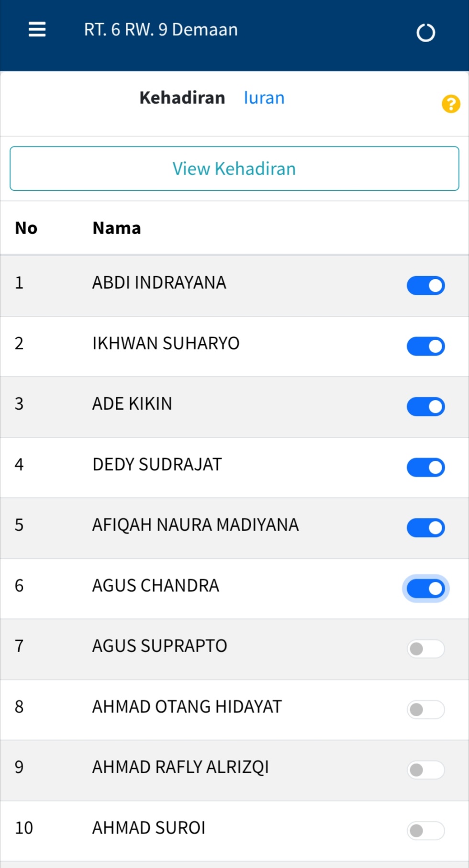
Task: Turn off attendance for ABDI INDRAYANA
Action: [425, 285]
